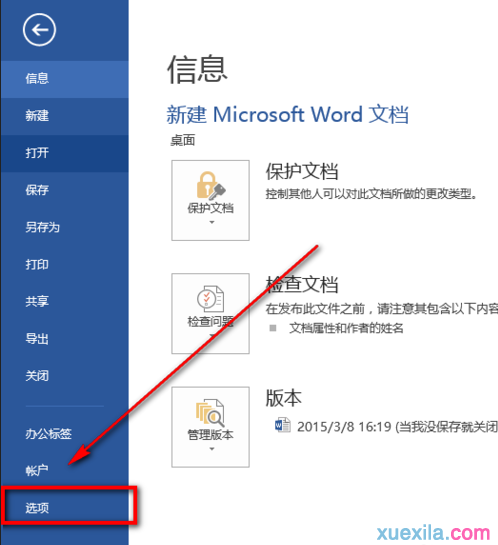Click the 桌面 location text
The width and height of the screenshot is (498, 545).
click(183, 140)
